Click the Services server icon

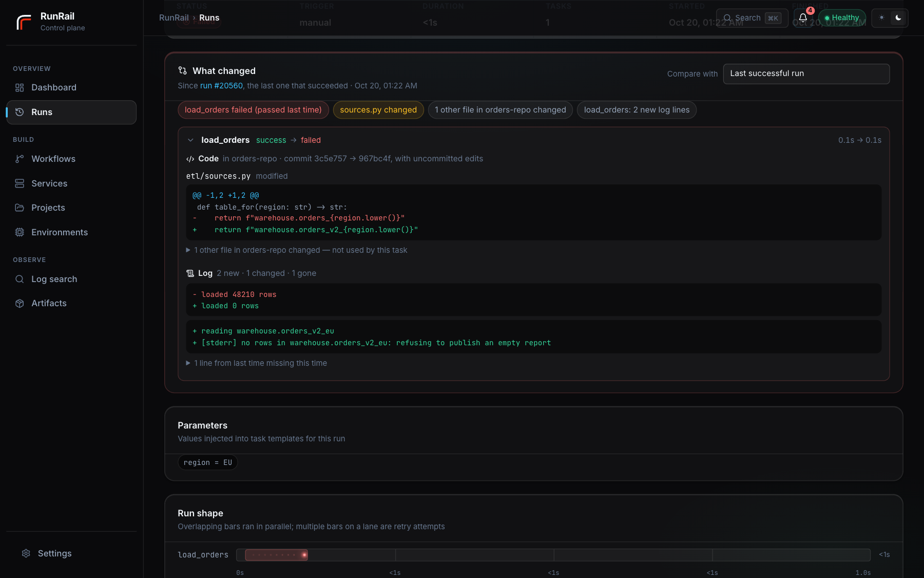coord(20,184)
